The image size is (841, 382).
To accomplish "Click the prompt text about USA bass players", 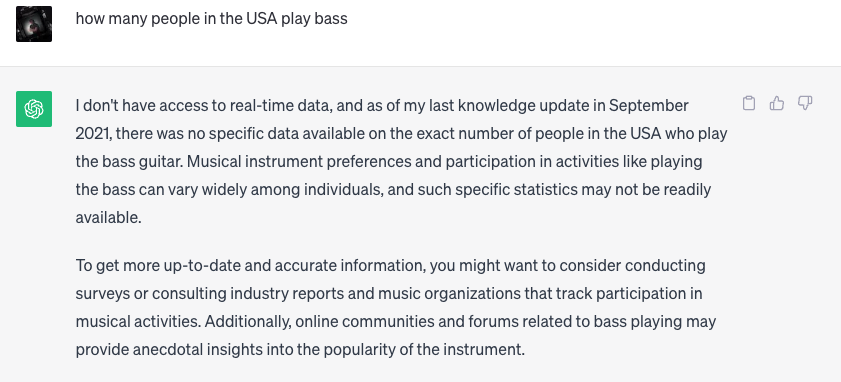I will (211, 18).
